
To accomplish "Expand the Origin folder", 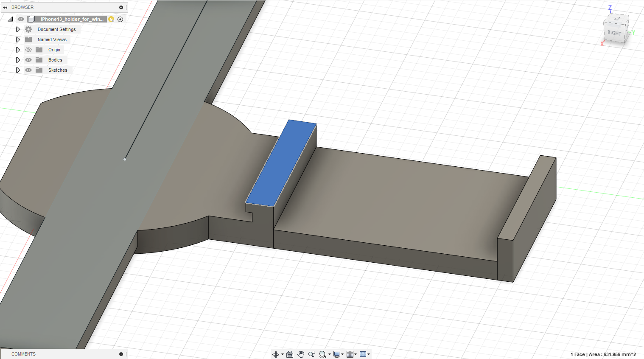I will click(x=18, y=50).
